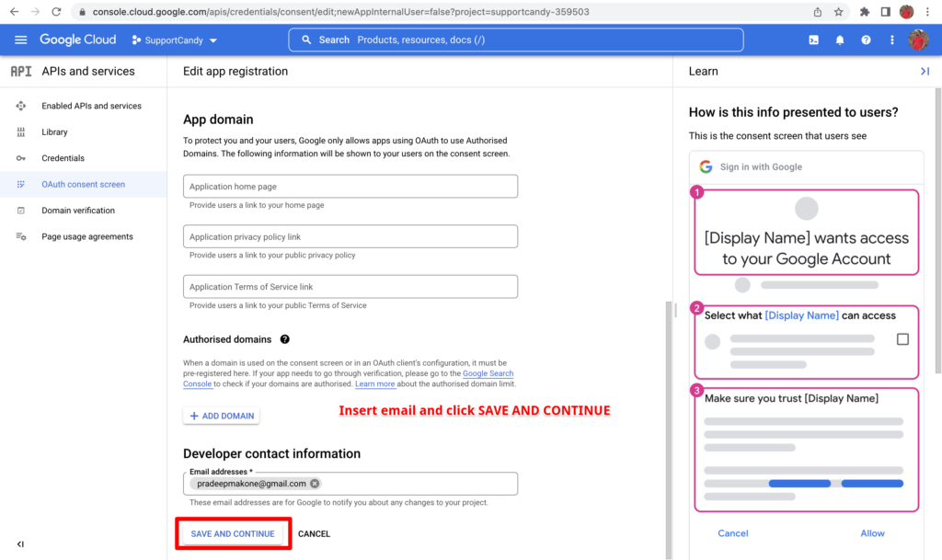
Task: Open Page usage agreements
Action: click(87, 236)
